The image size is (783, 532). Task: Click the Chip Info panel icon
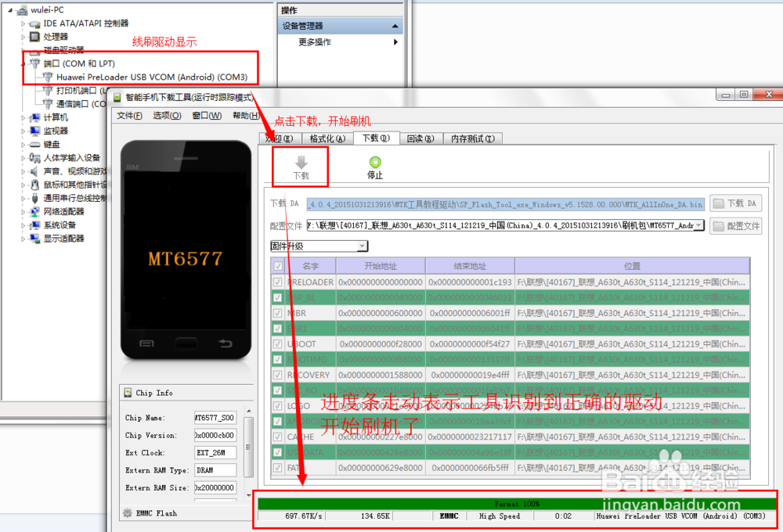(128, 393)
